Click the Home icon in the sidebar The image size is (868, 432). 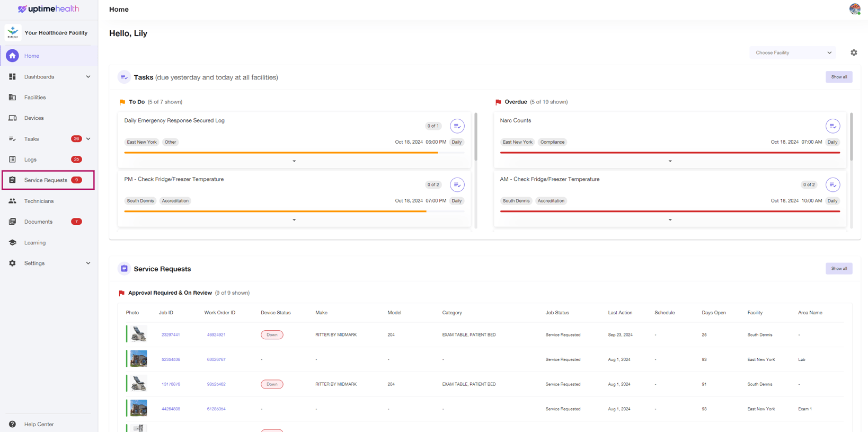[12, 56]
